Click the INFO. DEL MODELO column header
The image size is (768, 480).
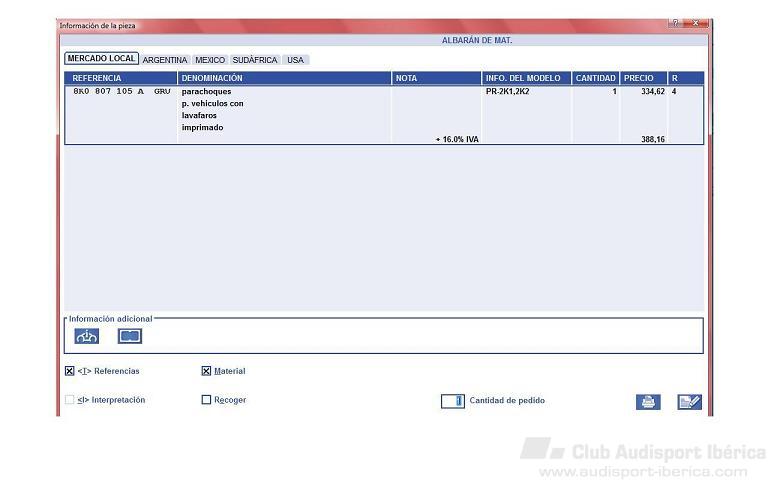(527, 78)
